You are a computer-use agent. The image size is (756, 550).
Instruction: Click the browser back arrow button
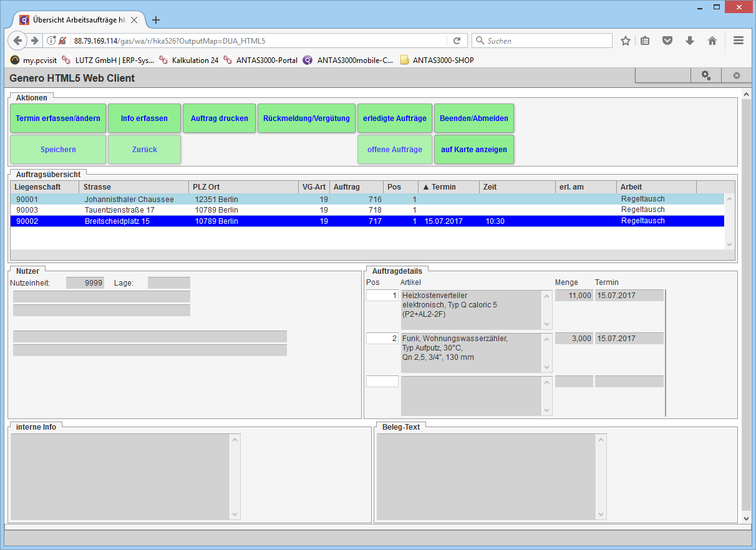pyautogui.click(x=18, y=41)
